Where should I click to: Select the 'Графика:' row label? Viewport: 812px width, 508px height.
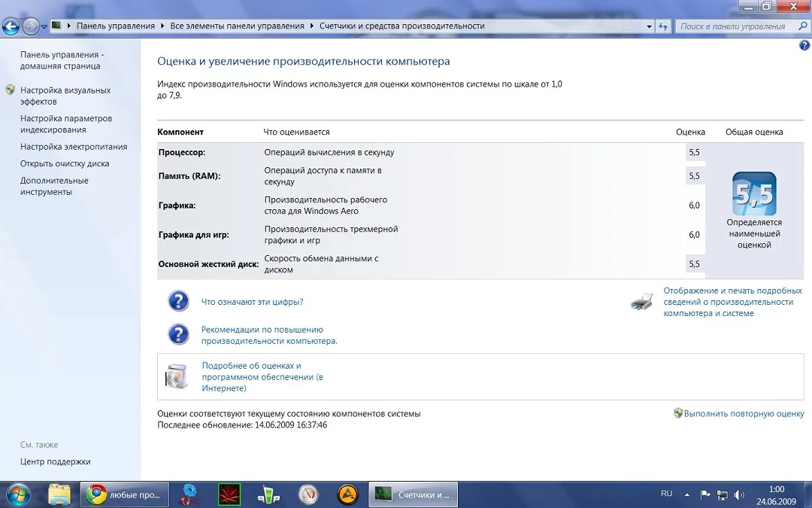[x=177, y=205]
